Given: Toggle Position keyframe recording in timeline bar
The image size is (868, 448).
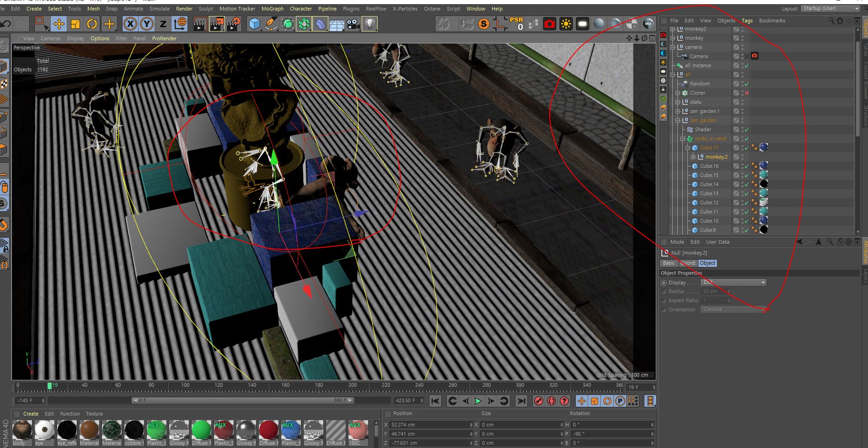Looking at the screenshot, I should pyautogui.click(x=581, y=401).
